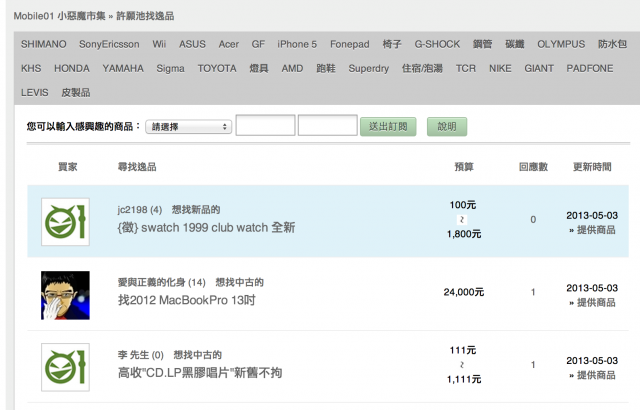Open buyer 愛與正義的化身 (14) profile link

[161, 282]
